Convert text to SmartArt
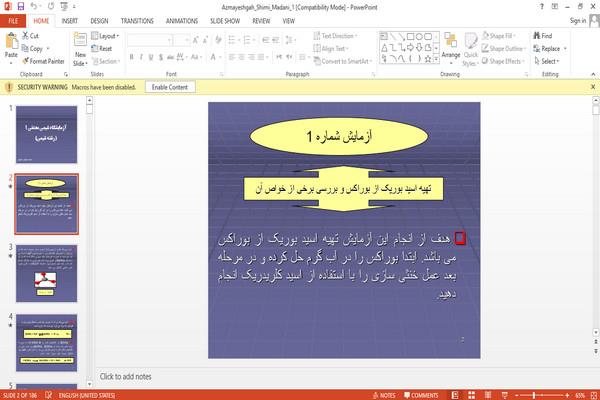600x400 pixels. coord(342,61)
